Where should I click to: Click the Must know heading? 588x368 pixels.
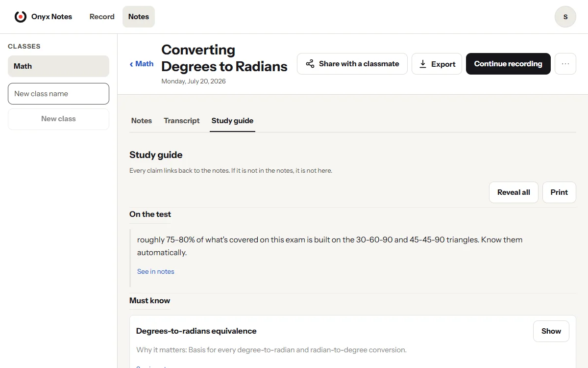[x=149, y=301]
